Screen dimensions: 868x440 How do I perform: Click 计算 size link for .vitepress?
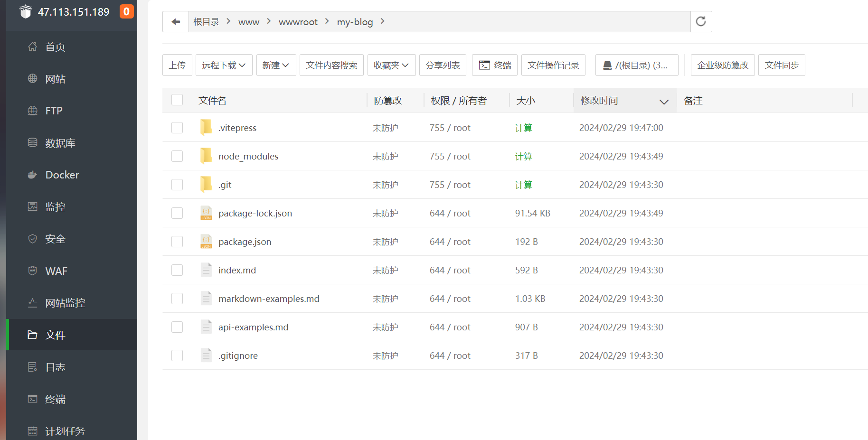(524, 128)
